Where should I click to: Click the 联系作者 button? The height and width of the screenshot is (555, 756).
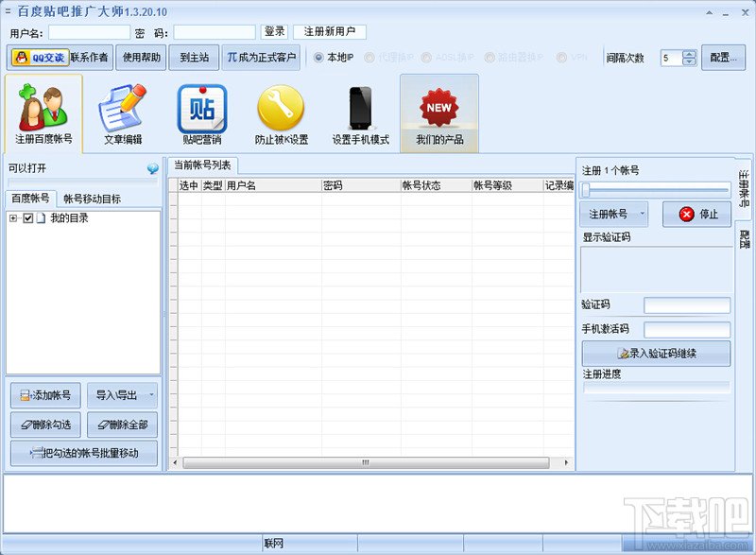click(90, 58)
